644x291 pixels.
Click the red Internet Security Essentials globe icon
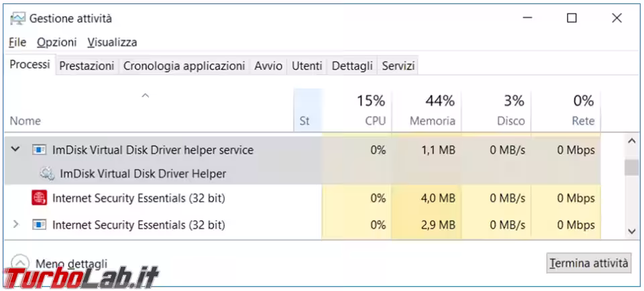click(39, 198)
